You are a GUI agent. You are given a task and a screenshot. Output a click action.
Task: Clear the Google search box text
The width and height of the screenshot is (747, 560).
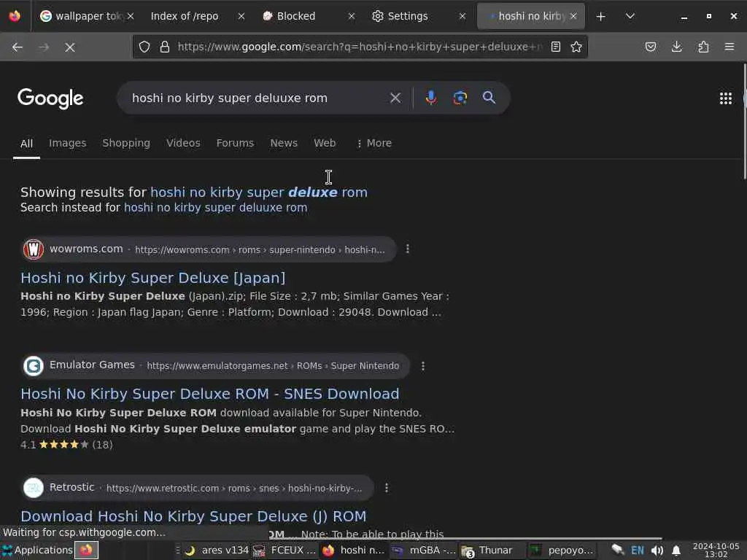click(395, 98)
